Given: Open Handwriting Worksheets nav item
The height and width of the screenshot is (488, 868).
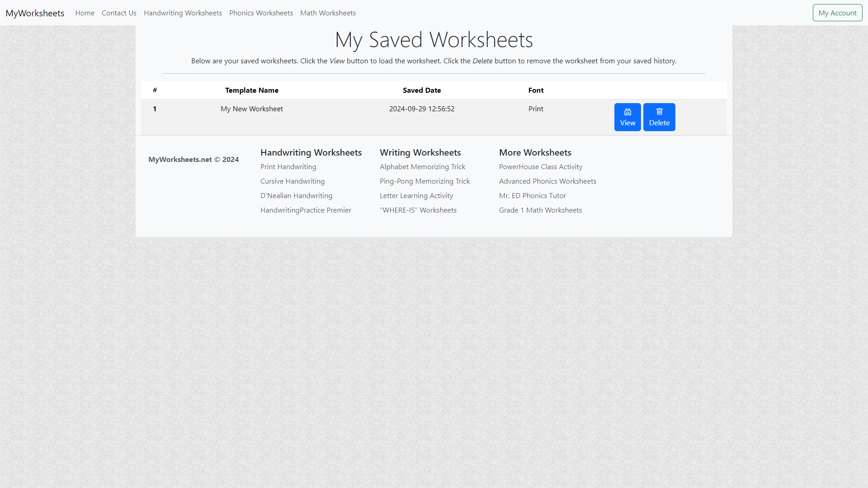Looking at the screenshot, I should pos(183,13).
